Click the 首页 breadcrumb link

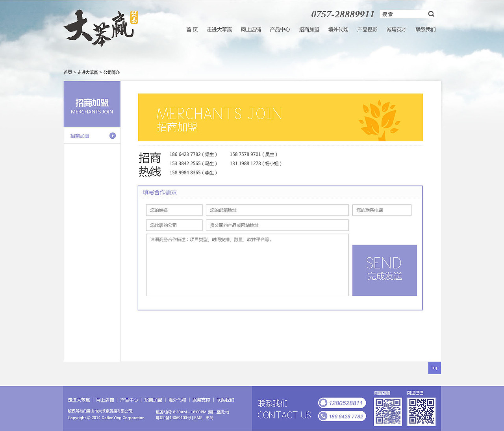click(x=67, y=72)
